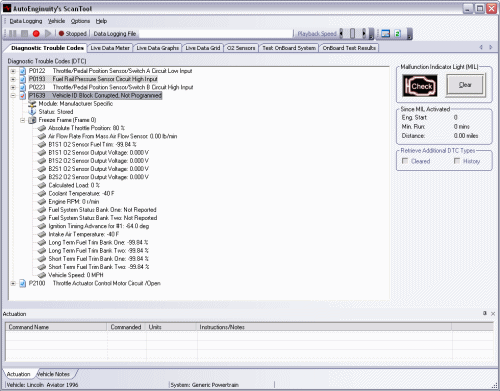Click the Calculated Load sensor icon
The width and height of the screenshot is (500, 391).
[x=42, y=185]
